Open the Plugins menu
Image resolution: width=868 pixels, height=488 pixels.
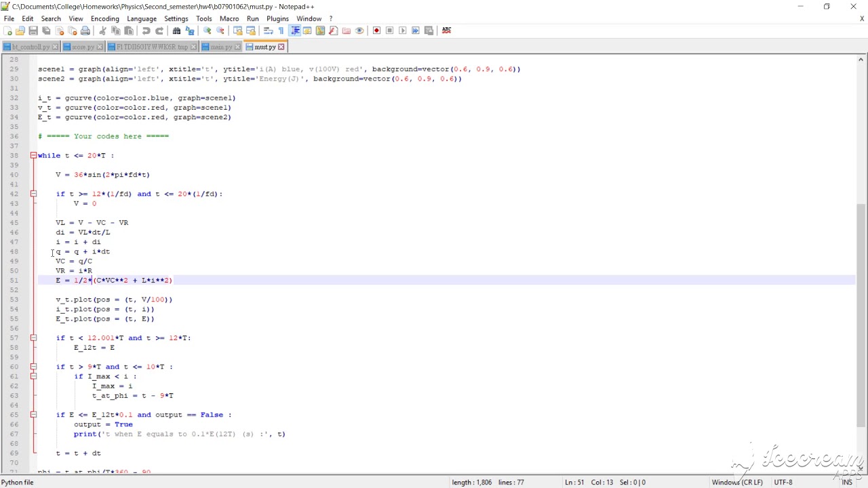pos(277,18)
